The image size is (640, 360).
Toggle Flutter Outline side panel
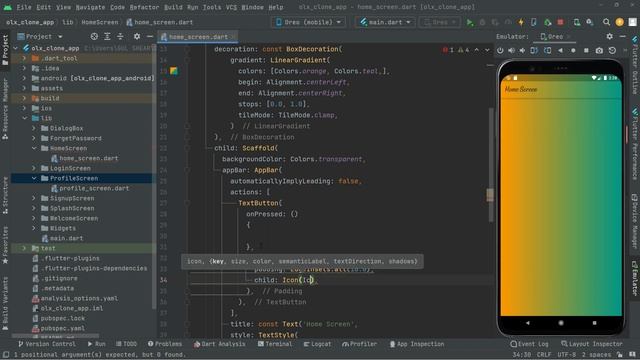[635, 65]
